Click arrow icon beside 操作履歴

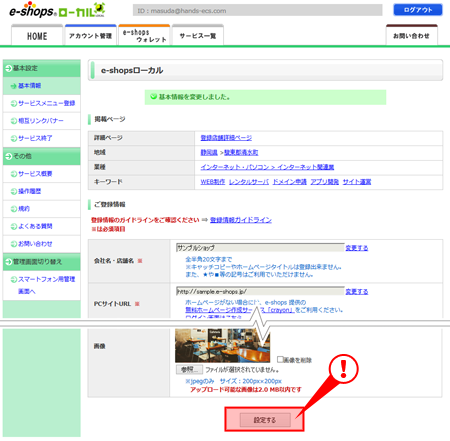point(14,192)
